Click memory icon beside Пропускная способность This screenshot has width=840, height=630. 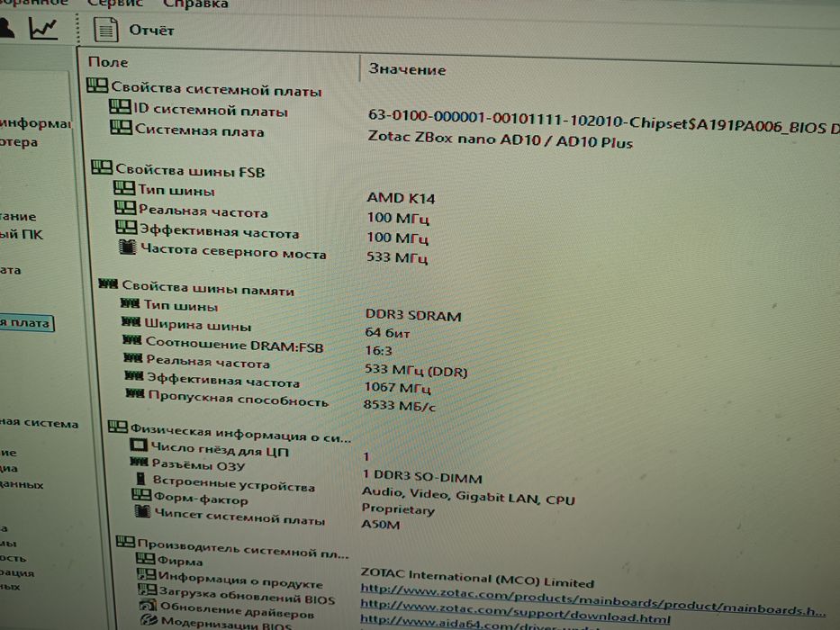click(x=135, y=394)
